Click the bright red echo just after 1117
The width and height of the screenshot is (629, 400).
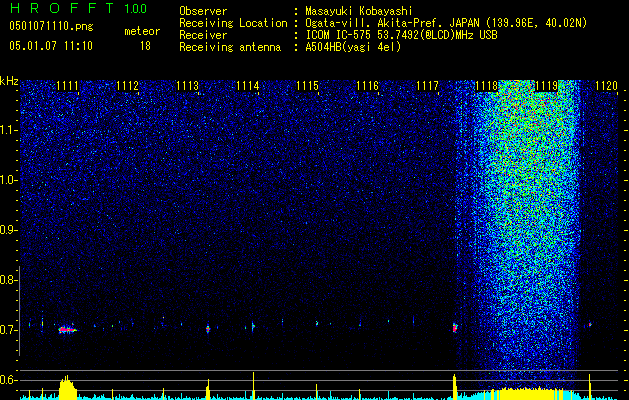pos(455,327)
